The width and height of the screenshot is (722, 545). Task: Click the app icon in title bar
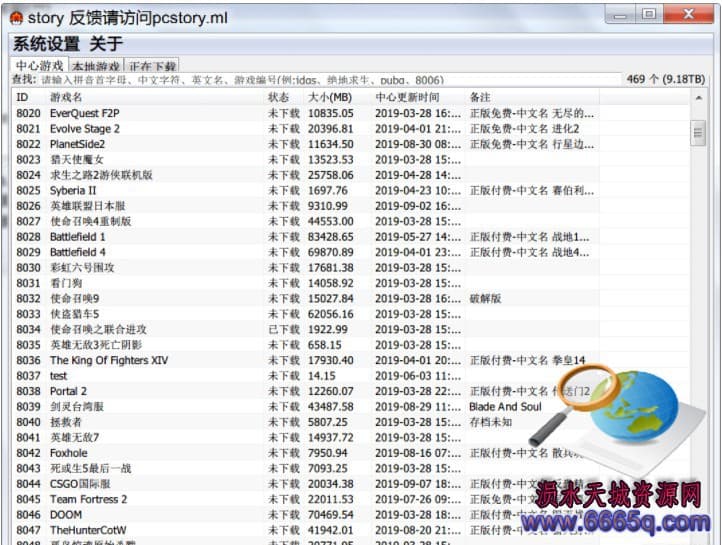16,18
